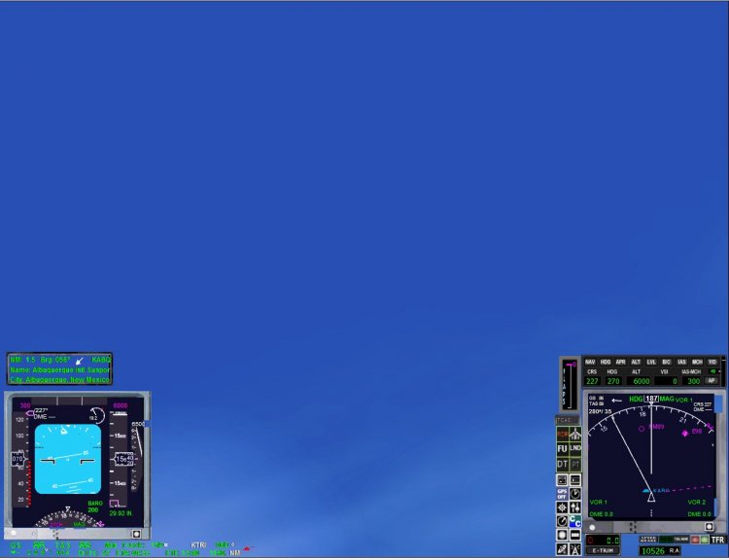
Task: Set the ALT 6000 altitude field
Action: [x=639, y=381]
